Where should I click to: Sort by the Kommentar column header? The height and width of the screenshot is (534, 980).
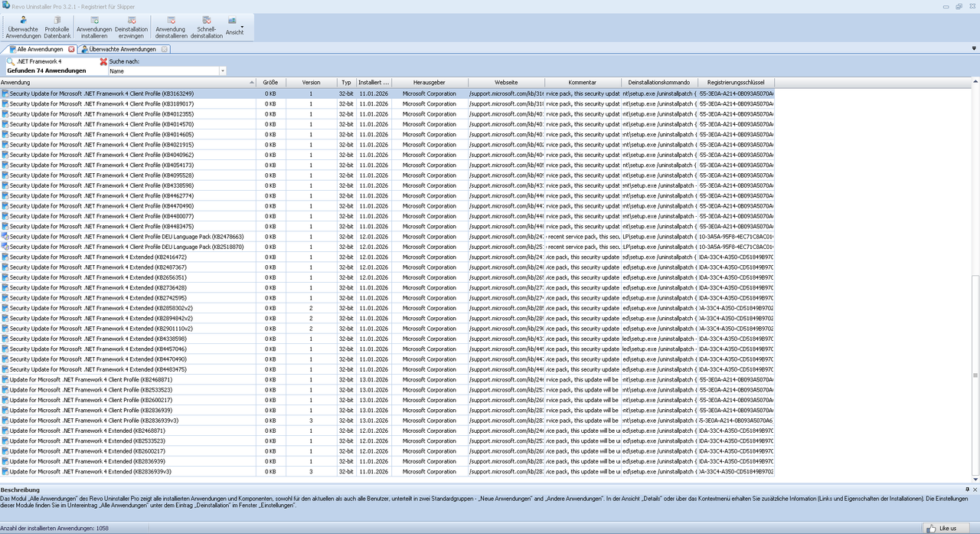pos(583,82)
